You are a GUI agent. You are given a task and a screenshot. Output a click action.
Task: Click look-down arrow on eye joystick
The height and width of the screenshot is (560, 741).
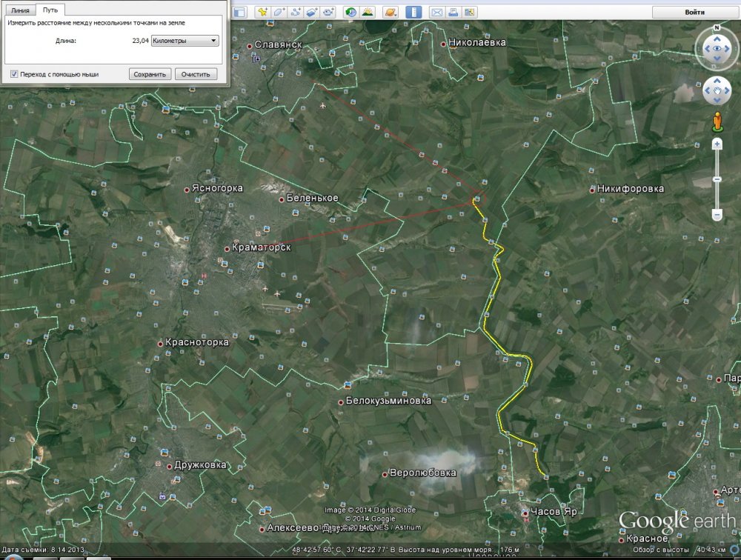pyautogui.click(x=717, y=58)
